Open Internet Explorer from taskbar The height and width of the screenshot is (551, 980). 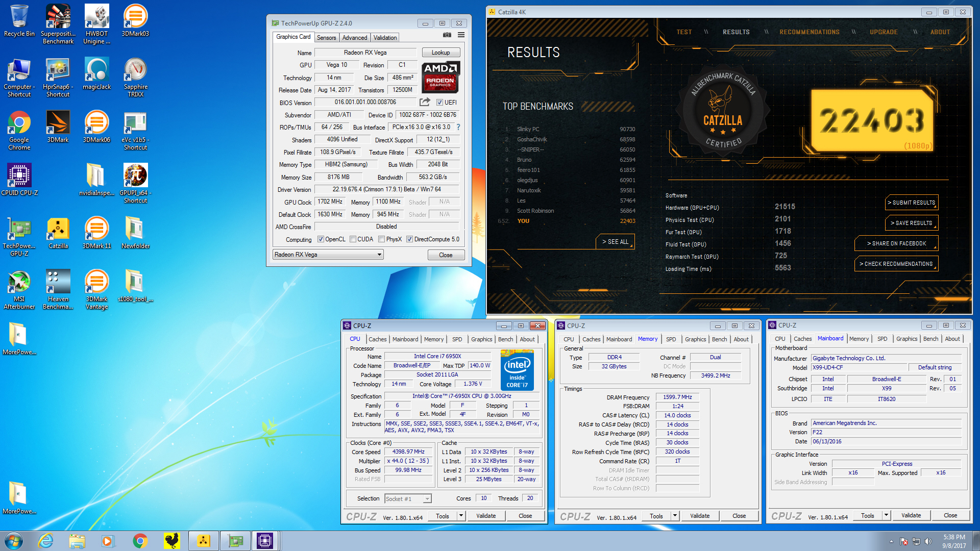[x=46, y=541]
